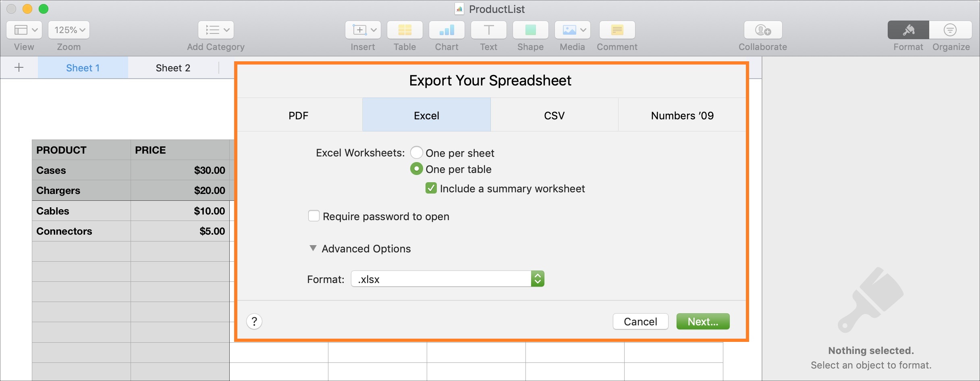Viewport: 980px width, 381px height.
Task: Select the $20.00 price cell
Action: pos(180,190)
